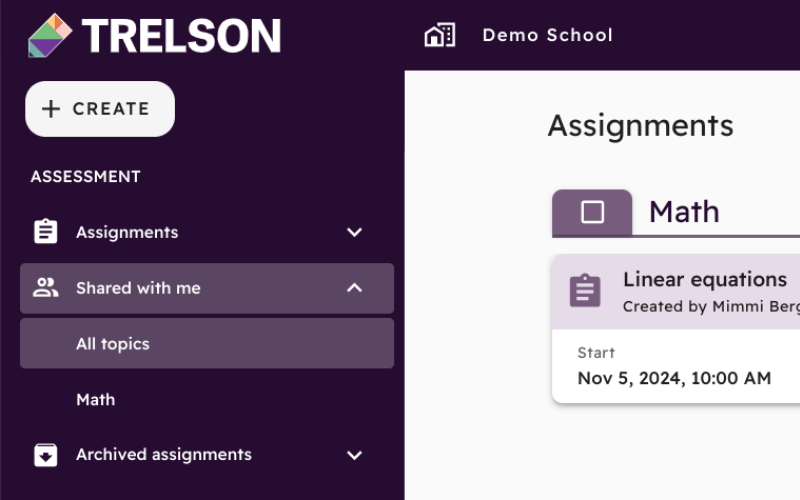Click the CREATE button
The height and width of the screenshot is (500, 800).
pyautogui.click(x=100, y=109)
